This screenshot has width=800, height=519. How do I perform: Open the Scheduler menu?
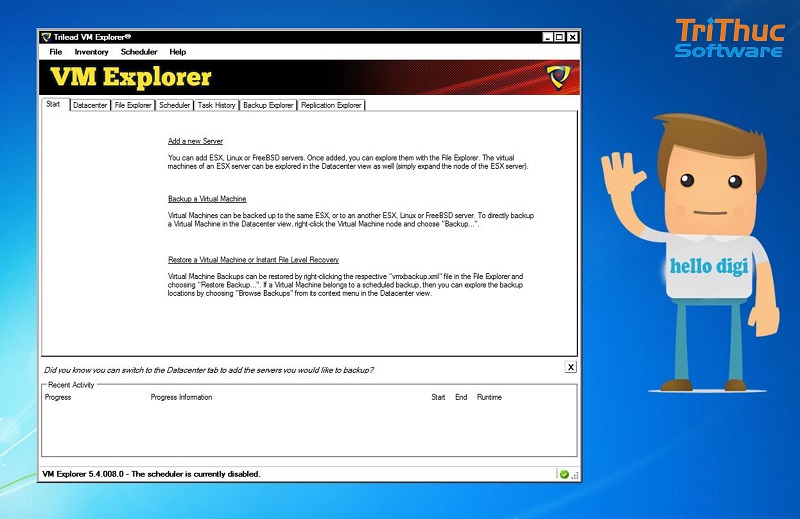click(x=139, y=52)
